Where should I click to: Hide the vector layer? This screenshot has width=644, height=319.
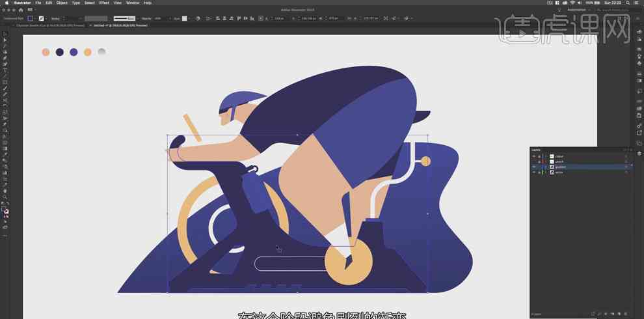534,172
